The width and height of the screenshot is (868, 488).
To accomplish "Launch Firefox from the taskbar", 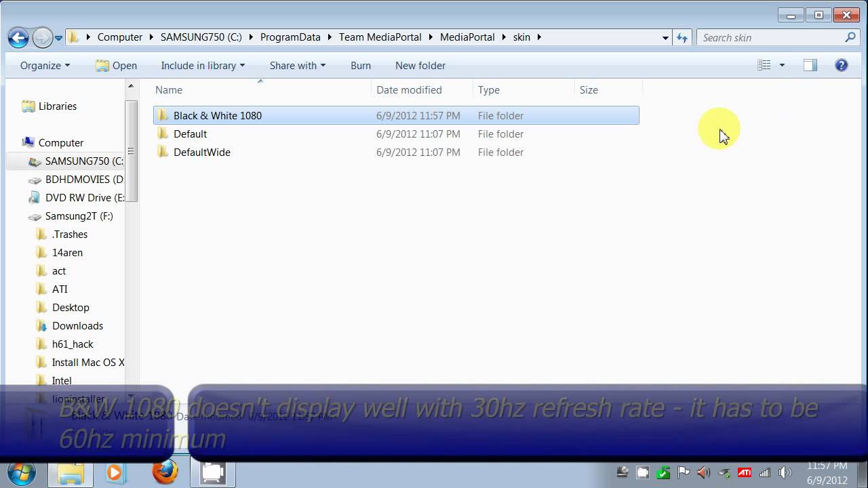I will (165, 472).
